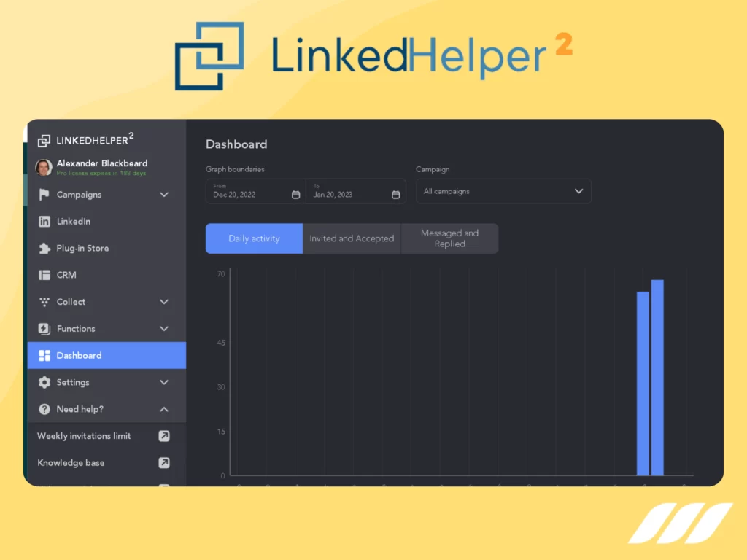Click the Functions lightning icon
Screen dimensions: 747x560
(x=44, y=329)
